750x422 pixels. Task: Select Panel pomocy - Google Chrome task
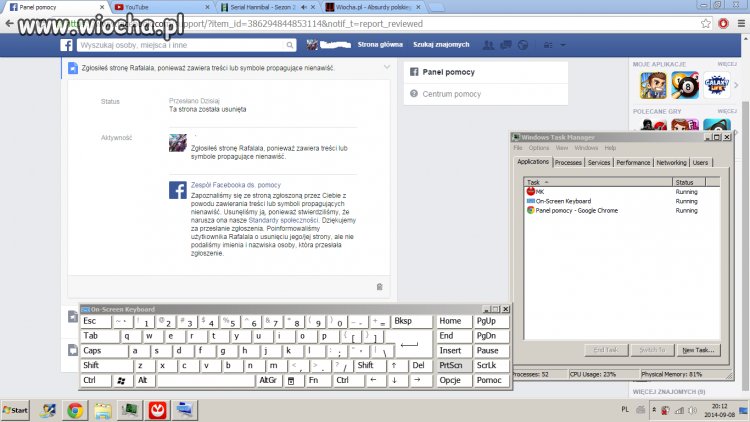[x=621, y=211]
